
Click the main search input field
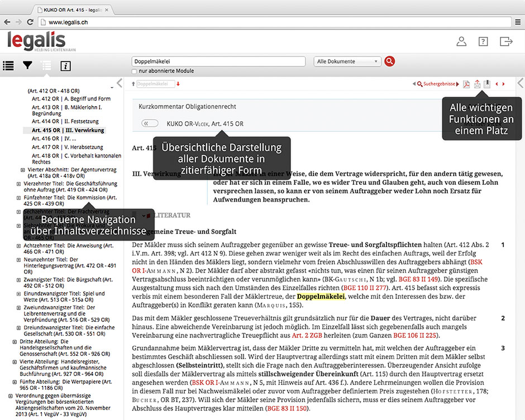[218, 61]
